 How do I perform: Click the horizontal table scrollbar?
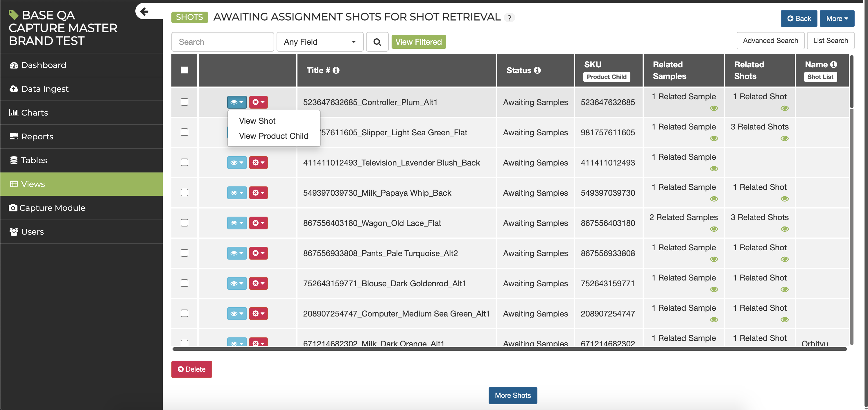509,349
